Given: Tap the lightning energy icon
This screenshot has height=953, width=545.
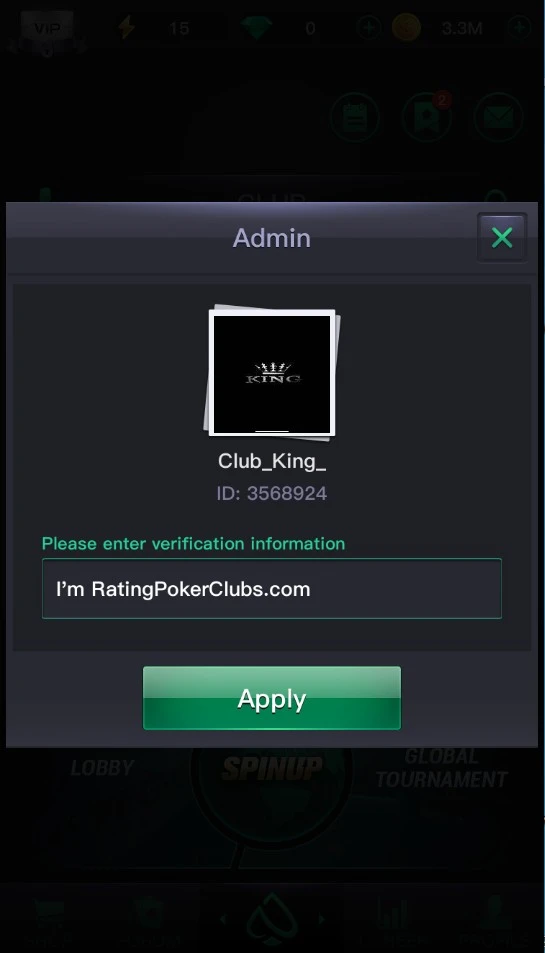Looking at the screenshot, I should coord(126,28).
